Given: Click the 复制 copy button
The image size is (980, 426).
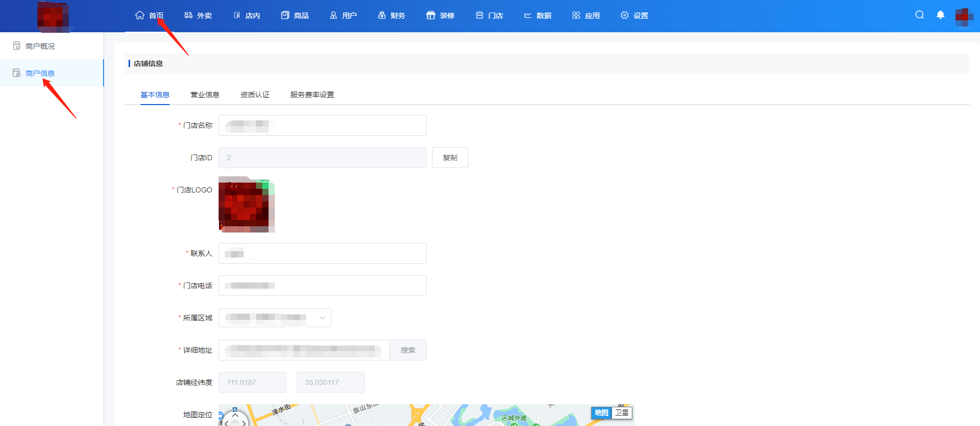Looking at the screenshot, I should point(450,158).
